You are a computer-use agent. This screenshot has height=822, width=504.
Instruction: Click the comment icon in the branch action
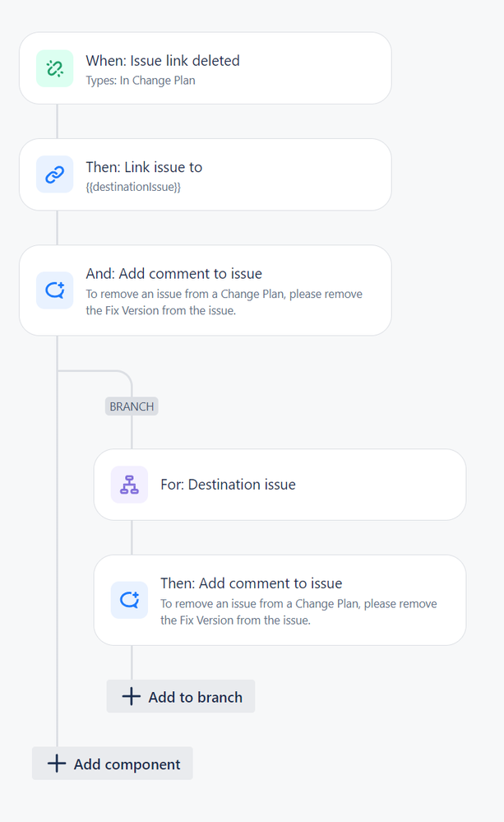pos(129,600)
